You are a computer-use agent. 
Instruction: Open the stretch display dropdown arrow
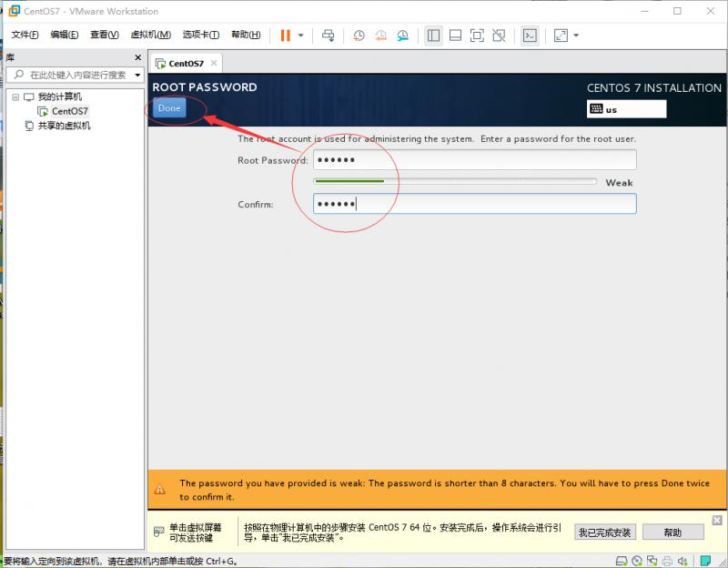[576, 35]
